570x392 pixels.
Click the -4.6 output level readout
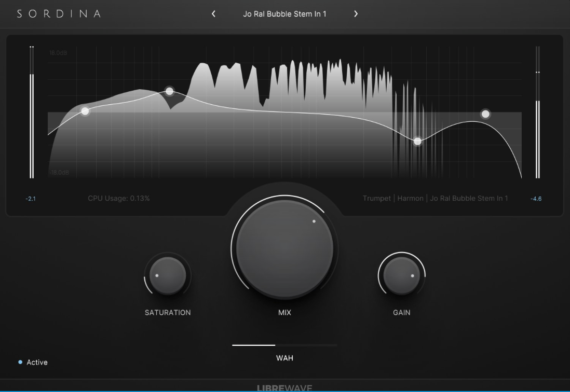click(536, 199)
